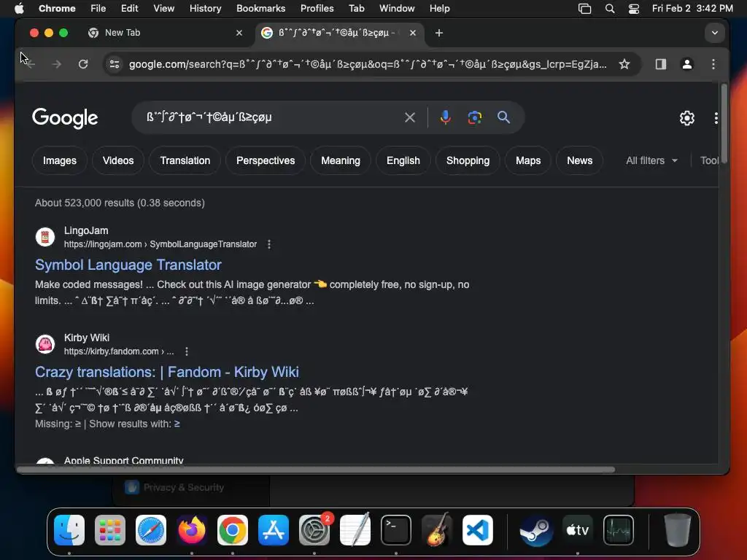The height and width of the screenshot is (560, 747).
Task: Go back with the back arrow
Action: (x=31, y=64)
